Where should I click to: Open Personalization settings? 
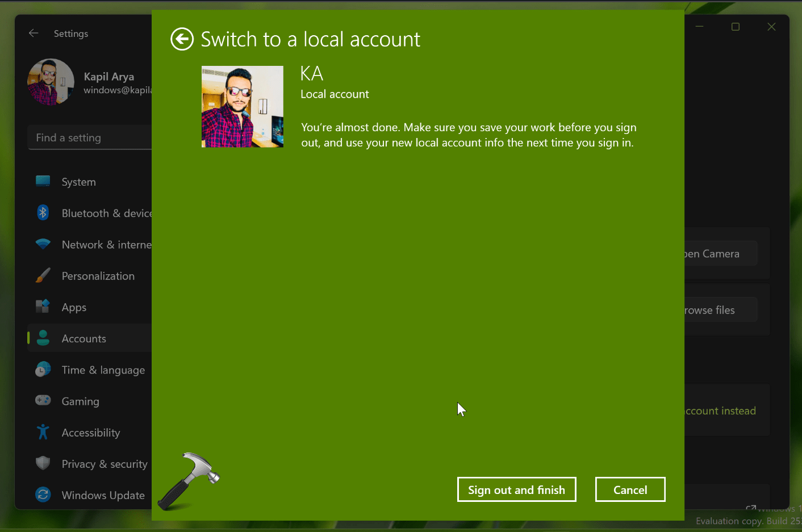click(98, 276)
